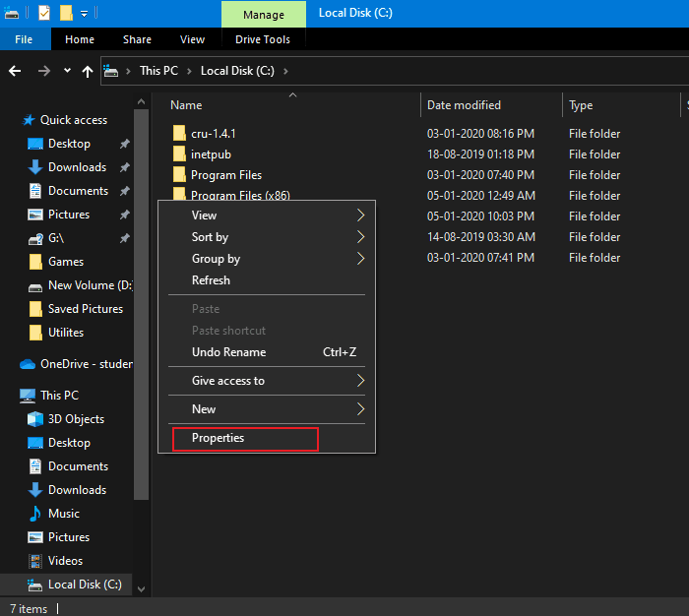Click the Properties quick access toolbar icon
Image resolution: width=689 pixels, height=616 pixels.
pyautogui.click(x=44, y=13)
